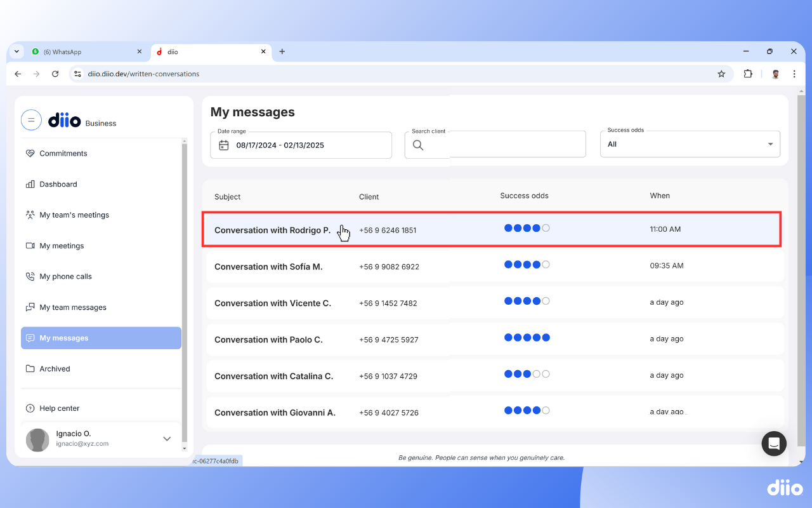Click the Commitments handshake icon

click(x=30, y=154)
